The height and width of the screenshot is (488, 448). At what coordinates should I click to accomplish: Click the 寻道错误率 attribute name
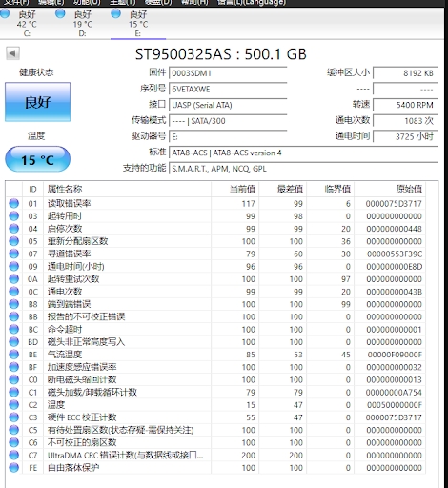[70, 254]
